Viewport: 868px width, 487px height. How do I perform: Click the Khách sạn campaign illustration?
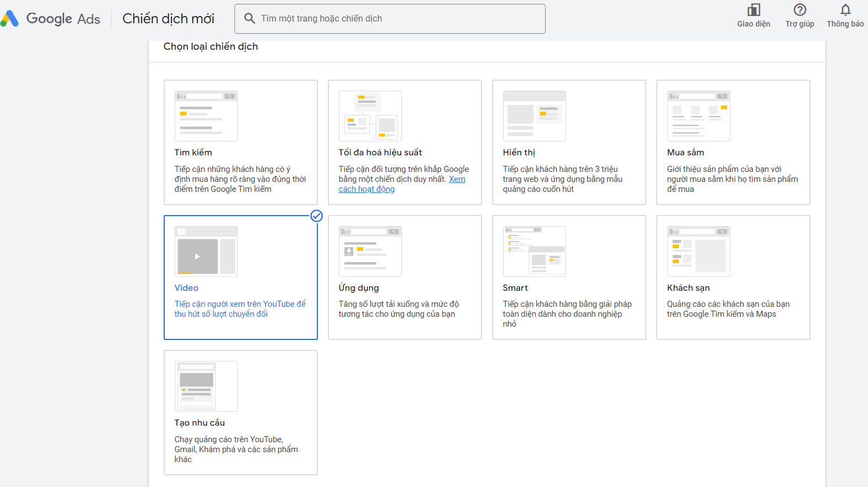point(699,252)
